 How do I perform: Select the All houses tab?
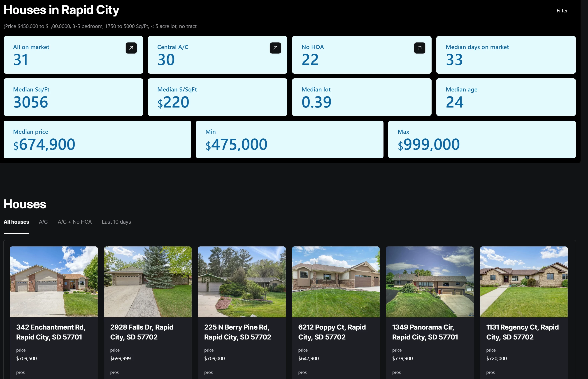pyautogui.click(x=16, y=222)
